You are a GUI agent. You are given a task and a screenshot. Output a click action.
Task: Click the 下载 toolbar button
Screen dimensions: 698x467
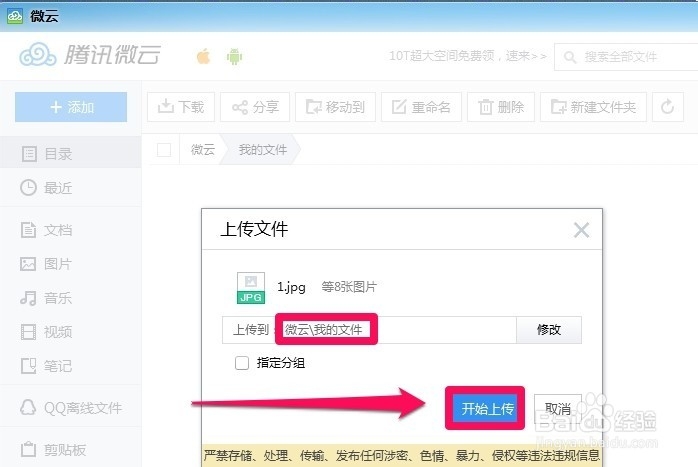coord(181,107)
